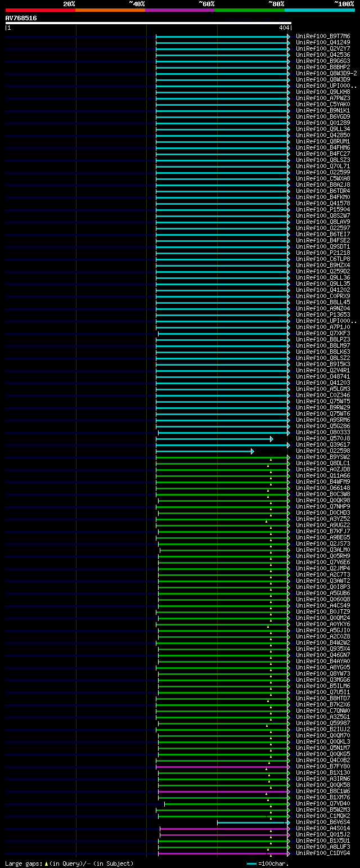Select hit label UniRef100_Q7NHP9

click(x=323, y=506)
